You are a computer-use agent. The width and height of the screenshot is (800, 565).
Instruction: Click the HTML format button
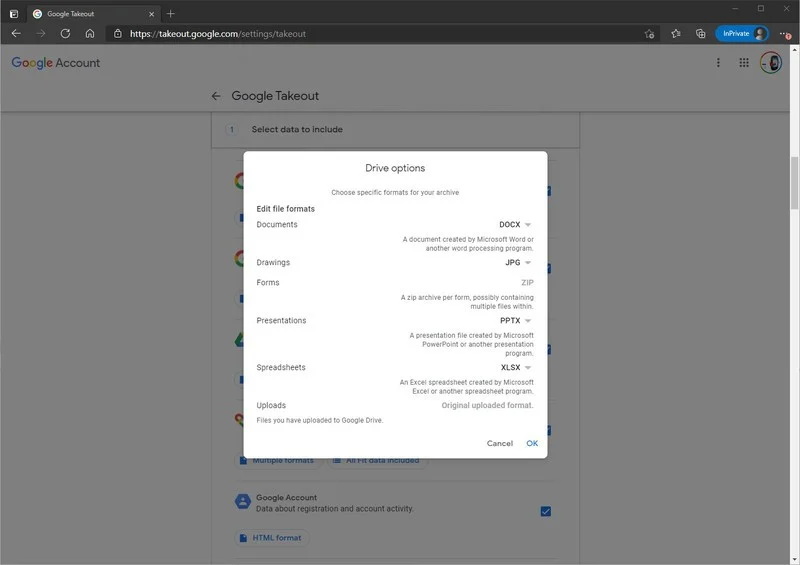pyautogui.click(x=271, y=538)
